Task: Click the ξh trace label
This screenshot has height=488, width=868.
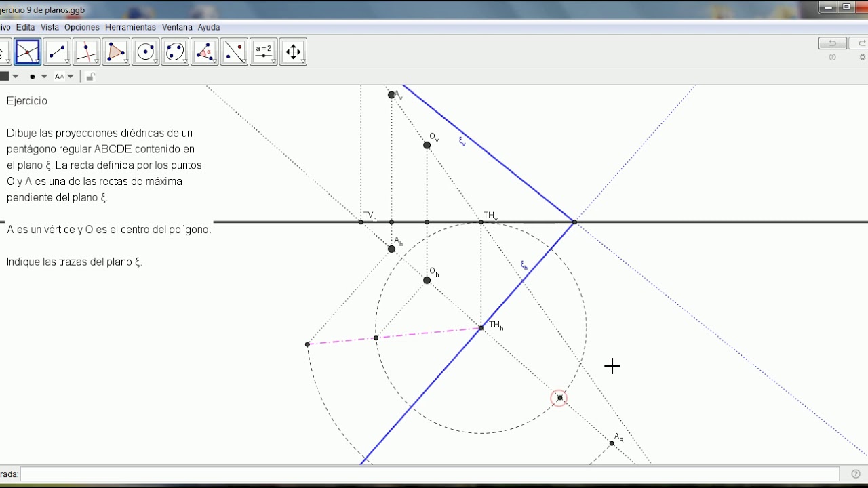Action: point(524,266)
